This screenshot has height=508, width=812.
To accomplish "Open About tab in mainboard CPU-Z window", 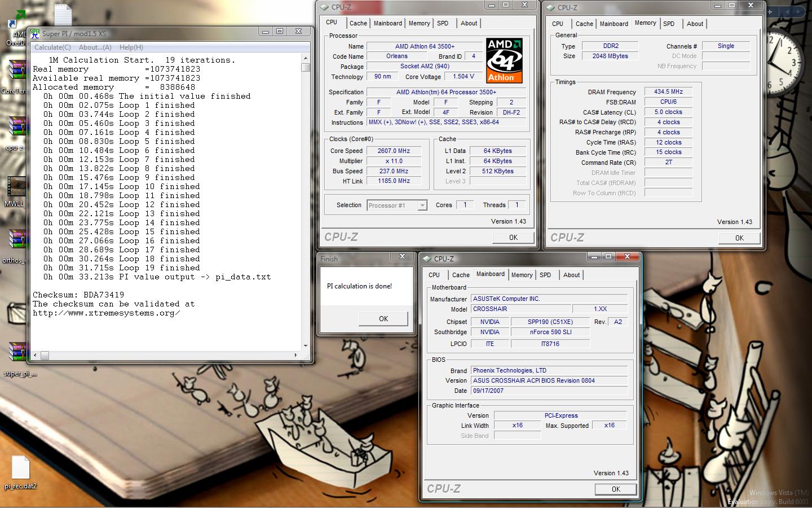I will [571, 275].
